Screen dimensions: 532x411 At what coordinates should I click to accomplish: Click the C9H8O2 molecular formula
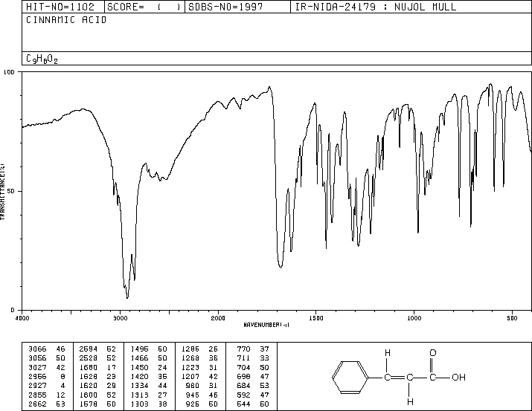pyautogui.click(x=42, y=59)
